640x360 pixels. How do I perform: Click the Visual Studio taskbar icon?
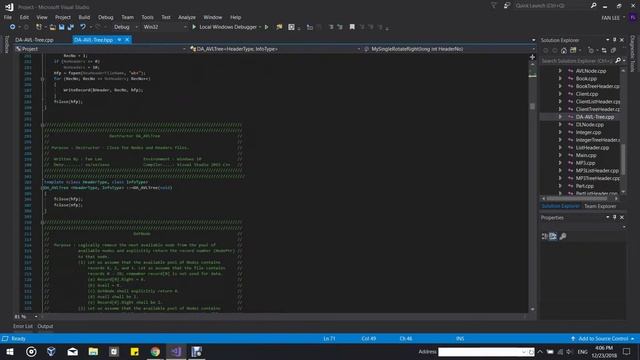click(176, 351)
